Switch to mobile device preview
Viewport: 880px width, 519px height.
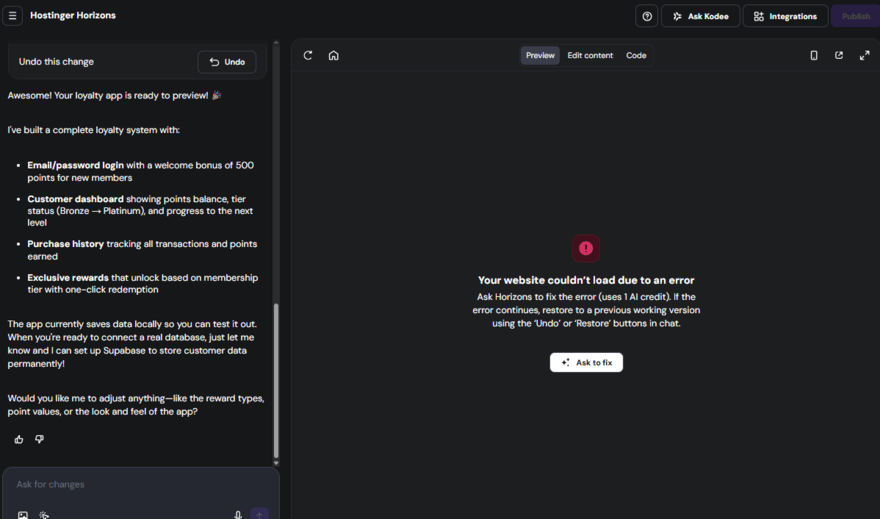(x=813, y=55)
